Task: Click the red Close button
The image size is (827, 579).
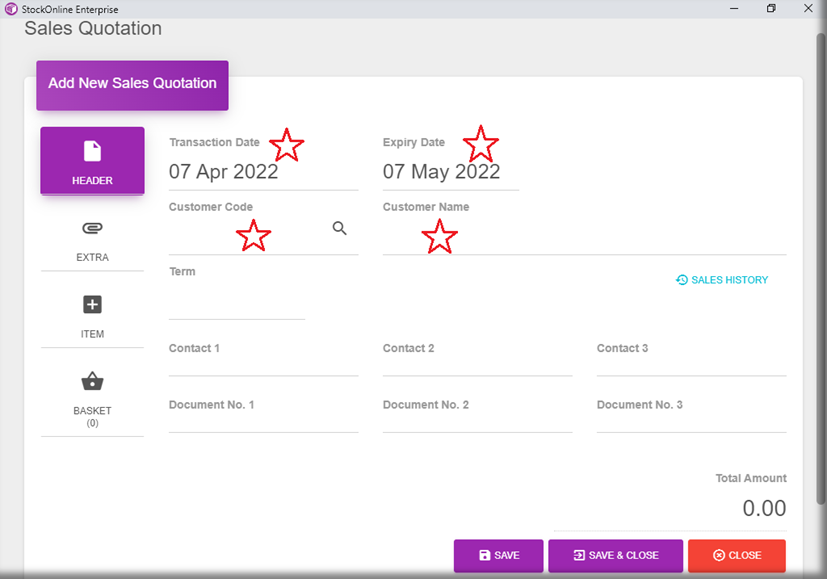Action: click(736, 555)
